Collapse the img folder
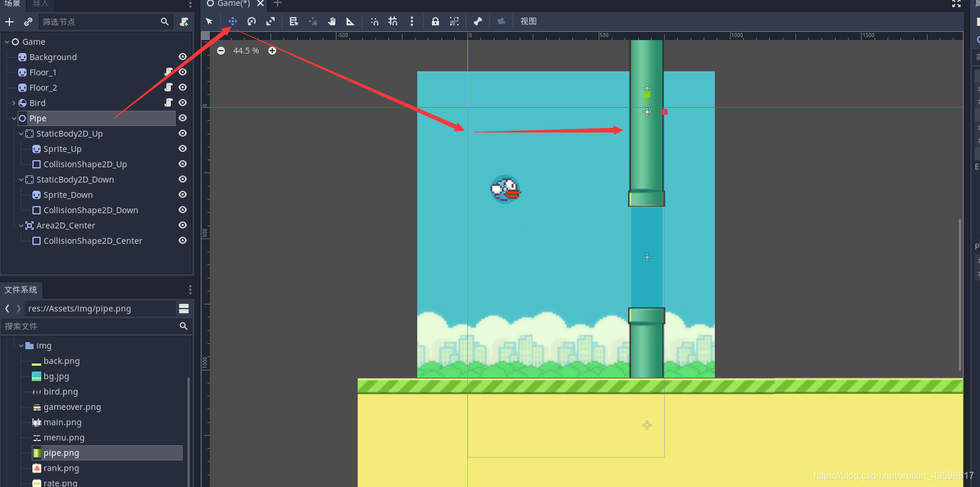The image size is (980, 487). click(x=21, y=346)
